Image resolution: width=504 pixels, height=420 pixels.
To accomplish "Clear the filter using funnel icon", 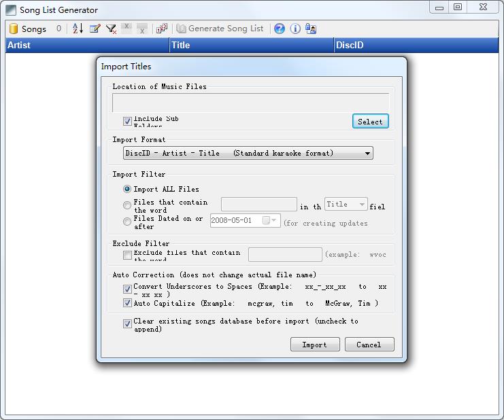I will 112,29.
